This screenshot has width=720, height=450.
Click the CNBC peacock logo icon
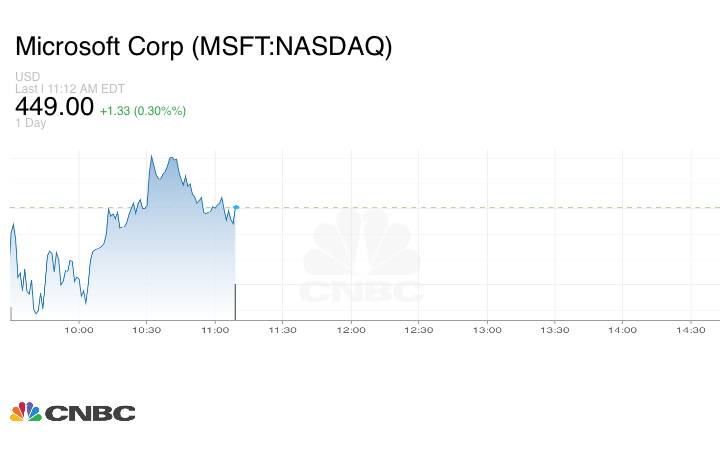[26, 412]
